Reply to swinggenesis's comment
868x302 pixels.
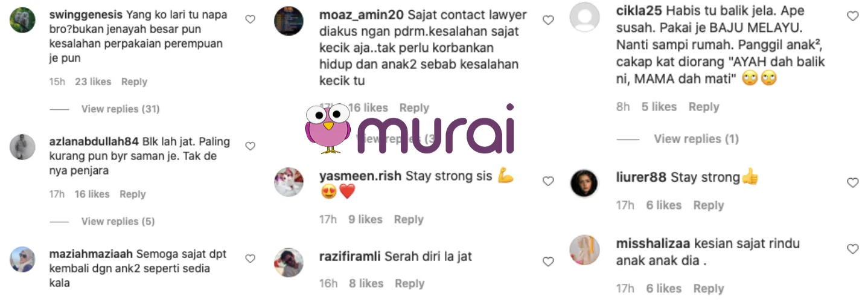134,82
